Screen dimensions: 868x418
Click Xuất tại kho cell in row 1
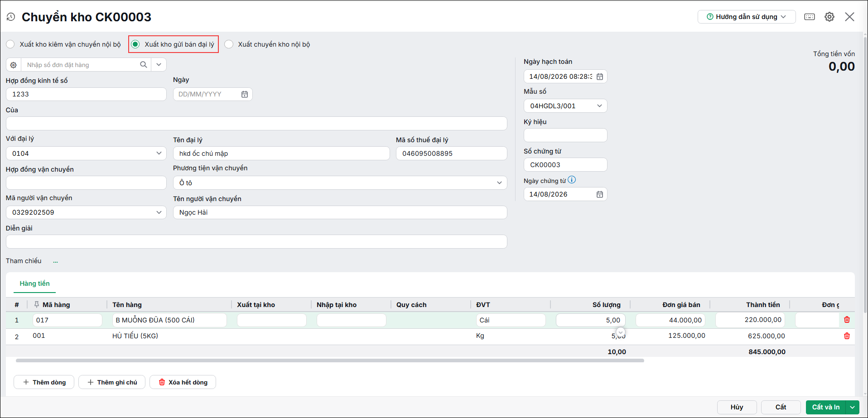click(x=272, y=320)
